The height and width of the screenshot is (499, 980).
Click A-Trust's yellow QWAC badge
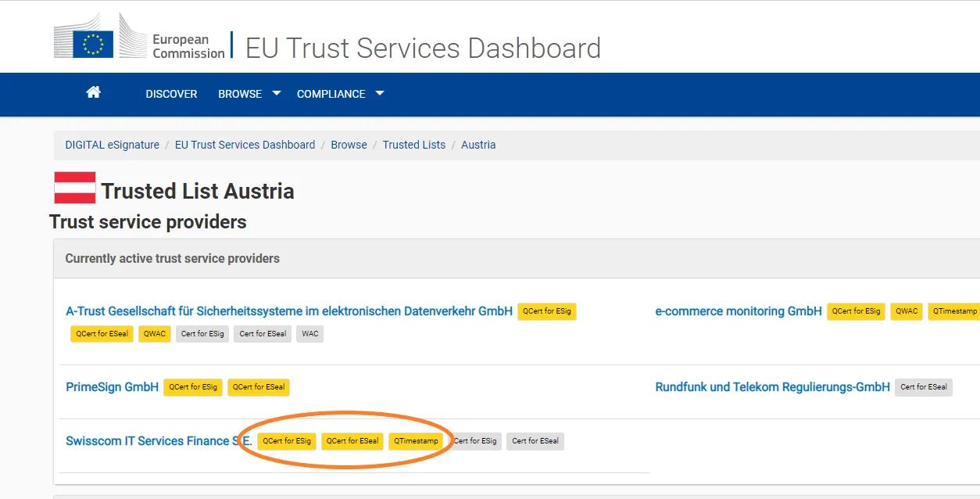[x=155, y=334]
